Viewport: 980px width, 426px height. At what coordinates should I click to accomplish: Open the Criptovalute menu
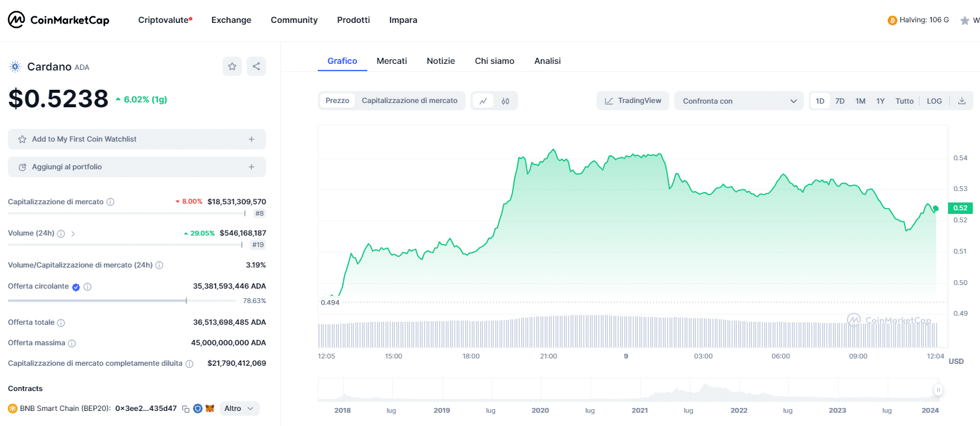(164, 20)
